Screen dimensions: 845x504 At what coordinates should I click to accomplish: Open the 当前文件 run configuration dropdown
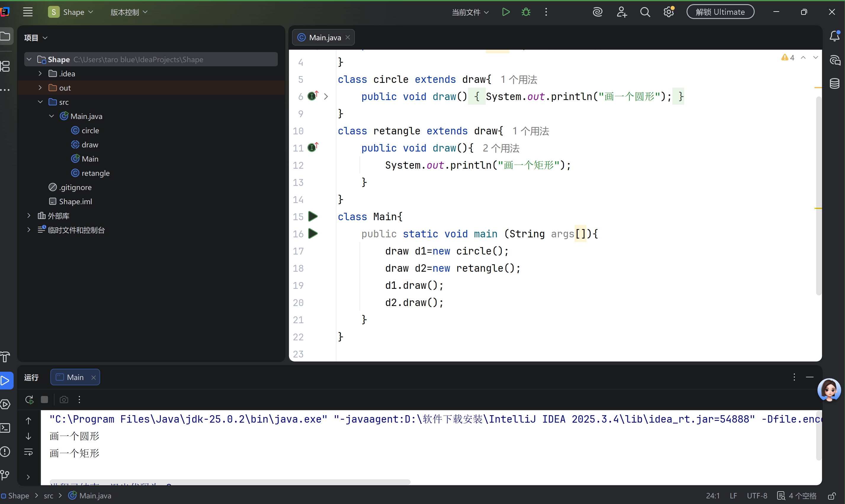point(470,12)
